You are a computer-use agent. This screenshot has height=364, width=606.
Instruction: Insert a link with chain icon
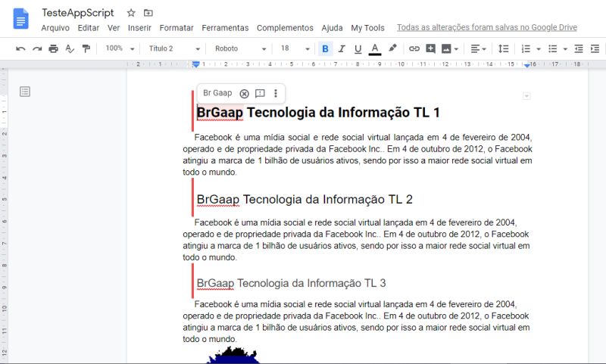click(414, 48)
